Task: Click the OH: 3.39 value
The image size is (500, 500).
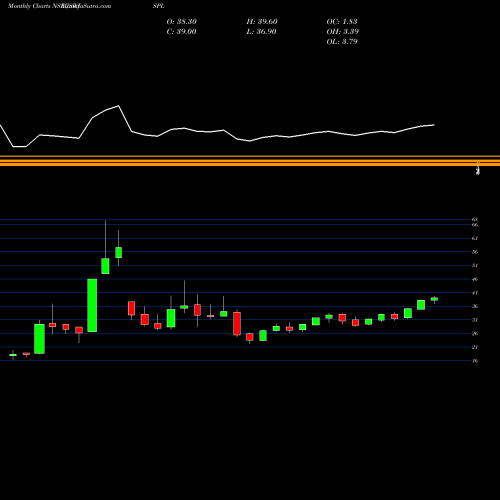Action: 342,32
